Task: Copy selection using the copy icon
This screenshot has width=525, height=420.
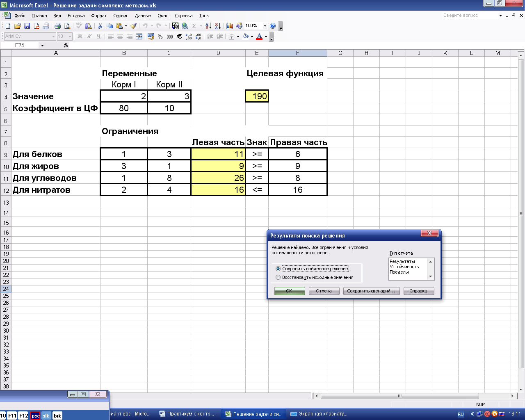Action: point(110,26)
